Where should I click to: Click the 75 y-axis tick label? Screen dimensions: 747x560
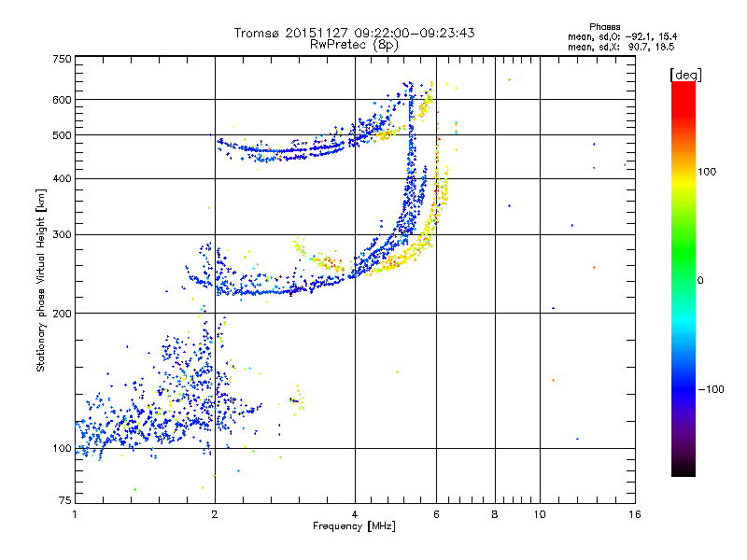[x=64, y=502]
